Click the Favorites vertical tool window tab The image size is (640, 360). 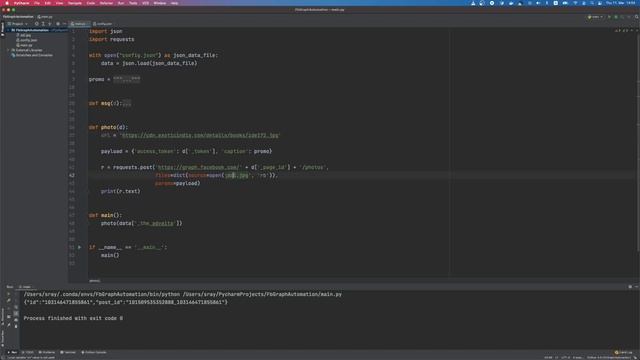[x=2, y=338]
